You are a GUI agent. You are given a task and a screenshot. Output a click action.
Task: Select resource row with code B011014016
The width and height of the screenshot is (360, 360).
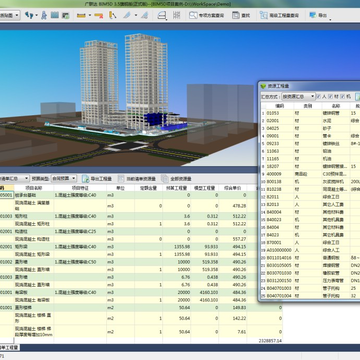[x=310, y=258]
